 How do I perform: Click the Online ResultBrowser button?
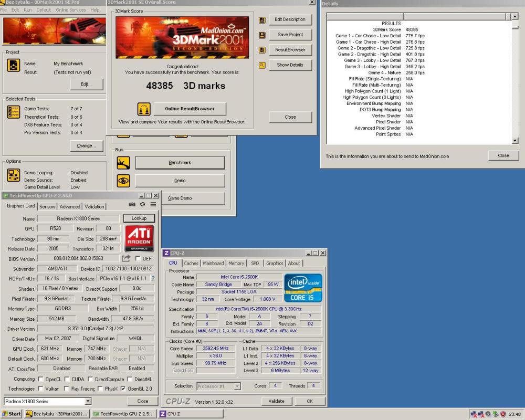pos(190,109)
